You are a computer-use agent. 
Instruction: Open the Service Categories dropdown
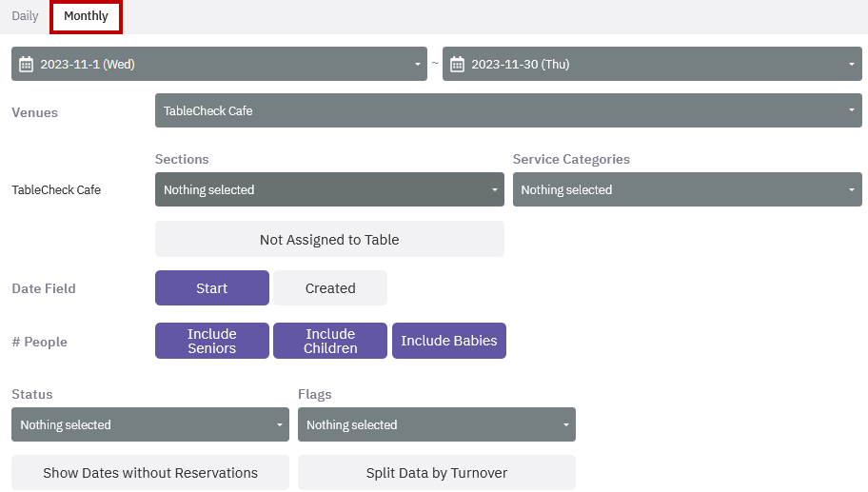pos(687,189)
